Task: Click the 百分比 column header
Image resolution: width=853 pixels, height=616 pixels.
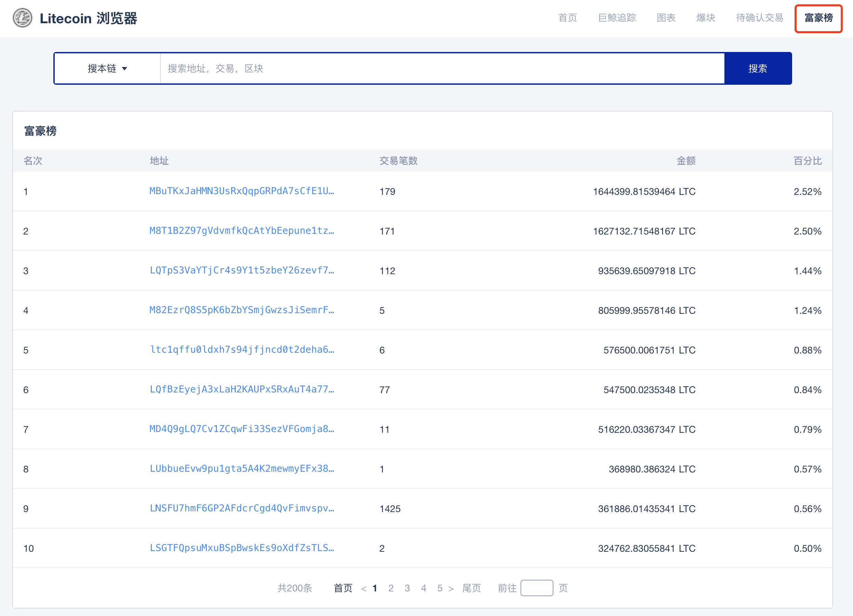Action: coord(808,161)
